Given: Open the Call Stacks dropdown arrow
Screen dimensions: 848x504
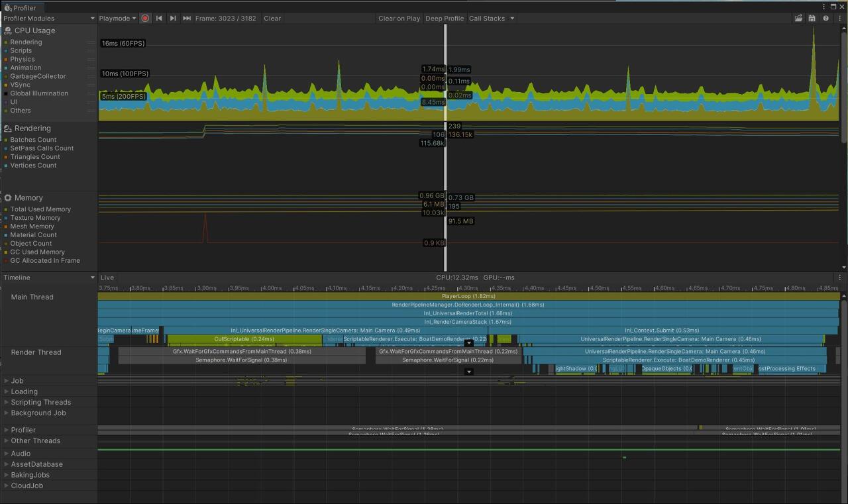Looking at the screenshot, I should (x=512, y=19).
